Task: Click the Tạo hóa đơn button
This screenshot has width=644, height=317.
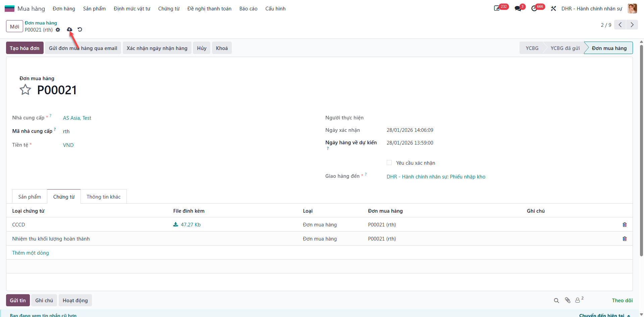Action: [24, 48]
